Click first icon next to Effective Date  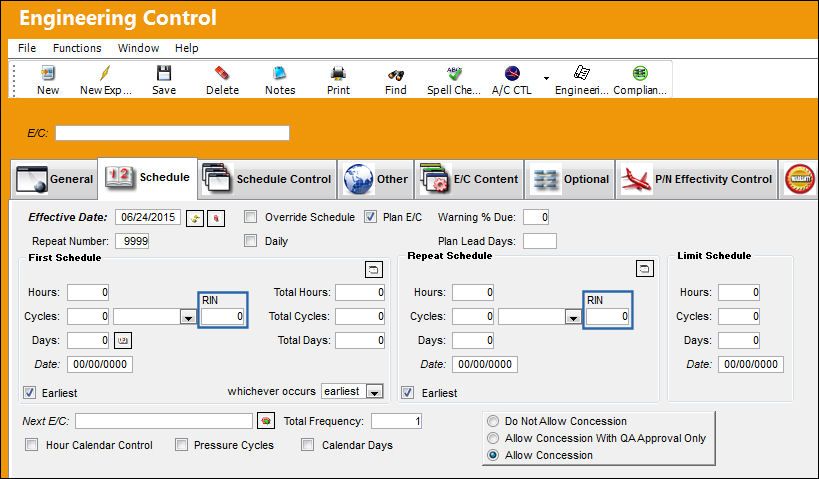click(195, 218)
